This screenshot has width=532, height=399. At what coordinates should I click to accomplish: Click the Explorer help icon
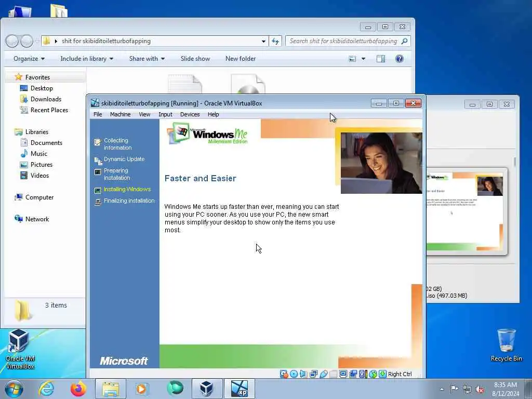(400, 59)
